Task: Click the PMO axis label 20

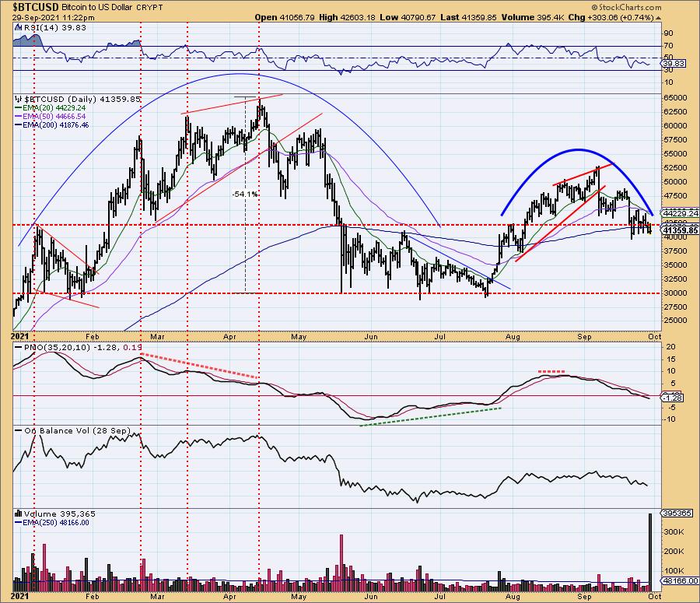Action: click(x=671, y=347)
